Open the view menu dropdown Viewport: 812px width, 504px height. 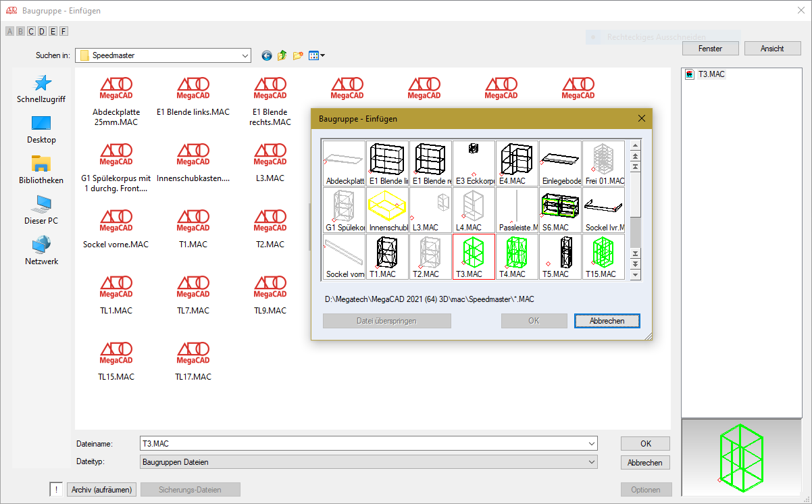317,55
